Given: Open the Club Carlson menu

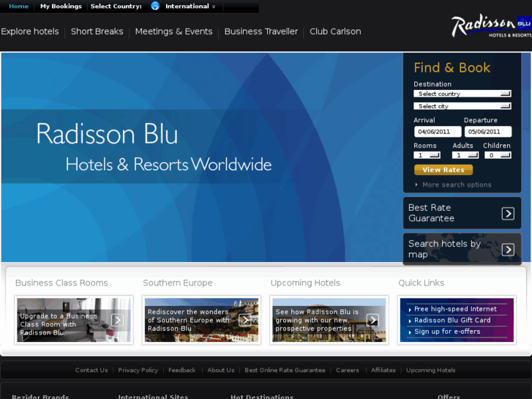Looking at the screenshot, I should click(335, 31).
